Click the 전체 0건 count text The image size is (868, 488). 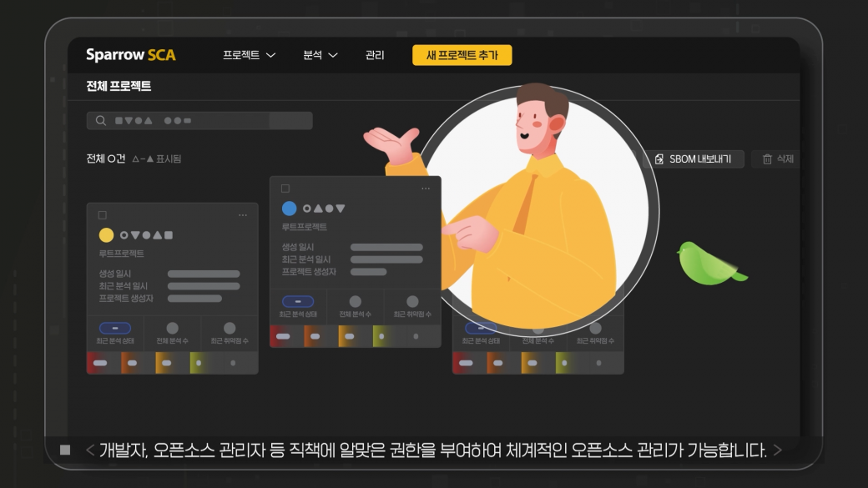click(x=106, y=158)
